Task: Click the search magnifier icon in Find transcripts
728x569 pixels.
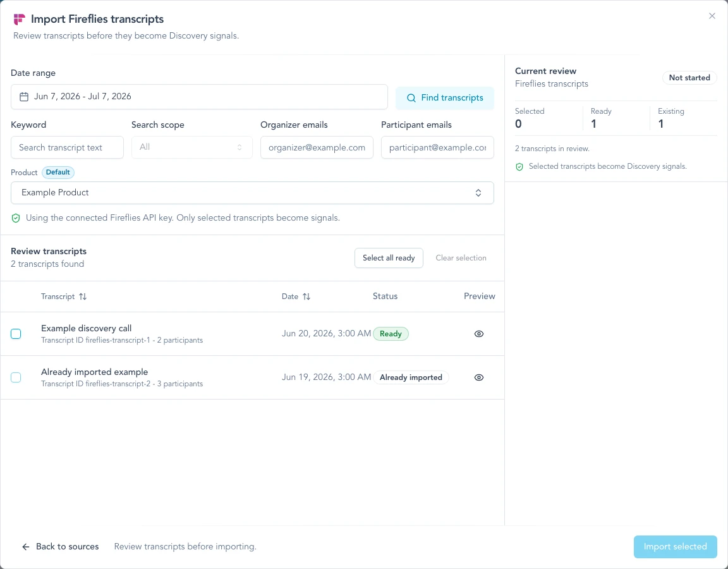Action: pos(411,98)
